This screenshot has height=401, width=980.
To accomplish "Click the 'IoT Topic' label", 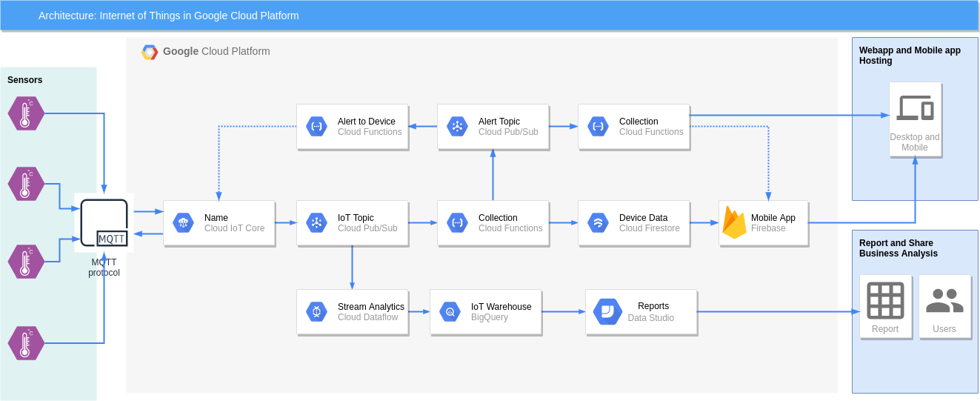I will (x=356, y=218).
